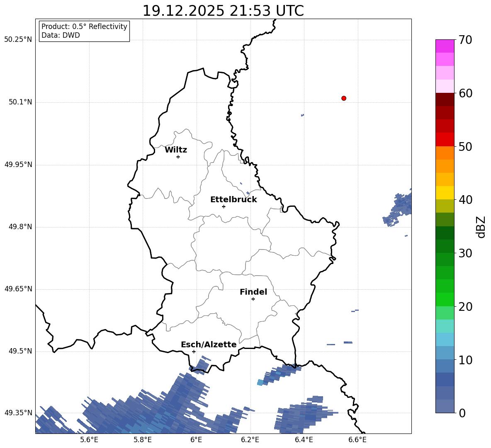Click the 70 colorbar tick label
This screenshot has height=448, width=491.
pyautogui.click(x=465, y=40)
